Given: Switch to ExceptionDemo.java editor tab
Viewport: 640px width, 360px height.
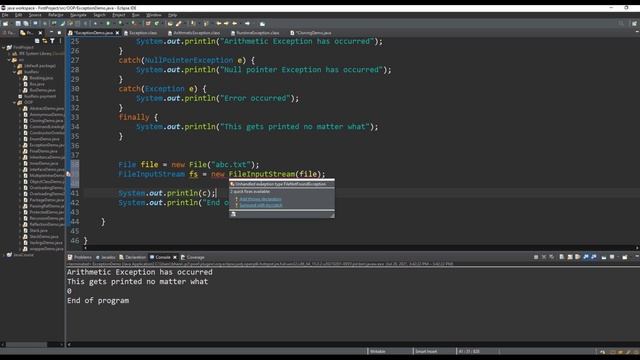Looking at the screenshot, I should 93,33.
